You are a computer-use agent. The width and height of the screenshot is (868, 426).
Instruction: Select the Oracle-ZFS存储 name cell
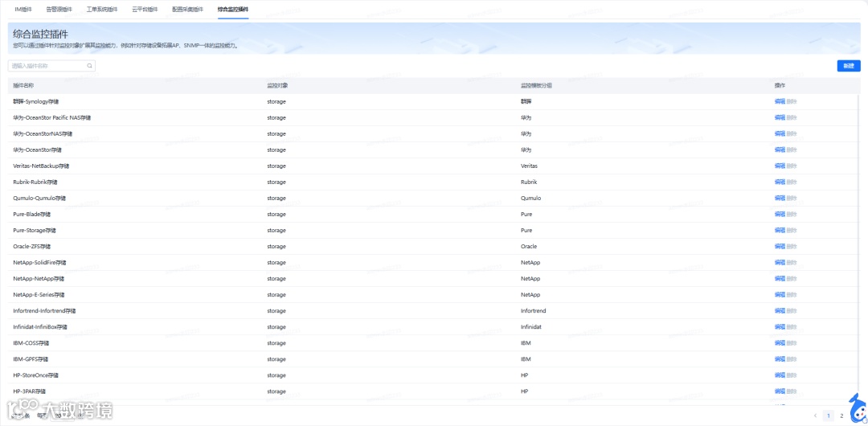pyautogui.click(x=31, y=247)
